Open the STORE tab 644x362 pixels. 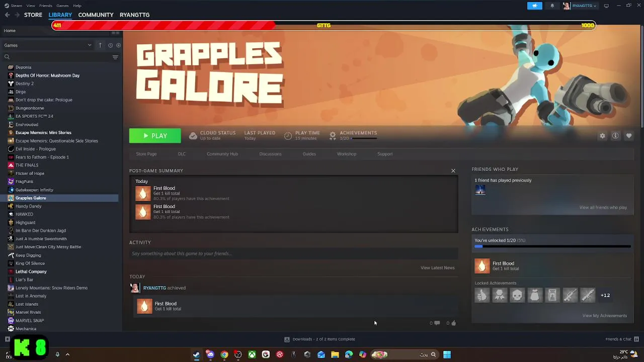point(33,15)
